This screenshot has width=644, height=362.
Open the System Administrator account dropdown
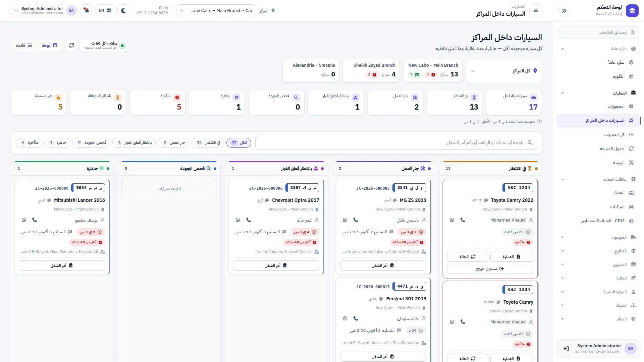(44, 11)
